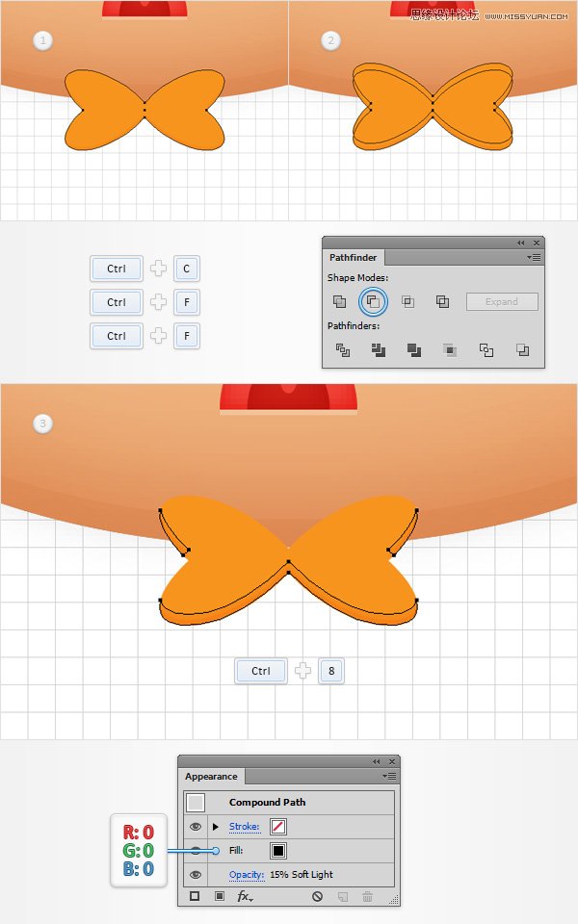Click the Minus Back pathfinder icon
The height and width of the screenshot is (924, 578).
522,350
